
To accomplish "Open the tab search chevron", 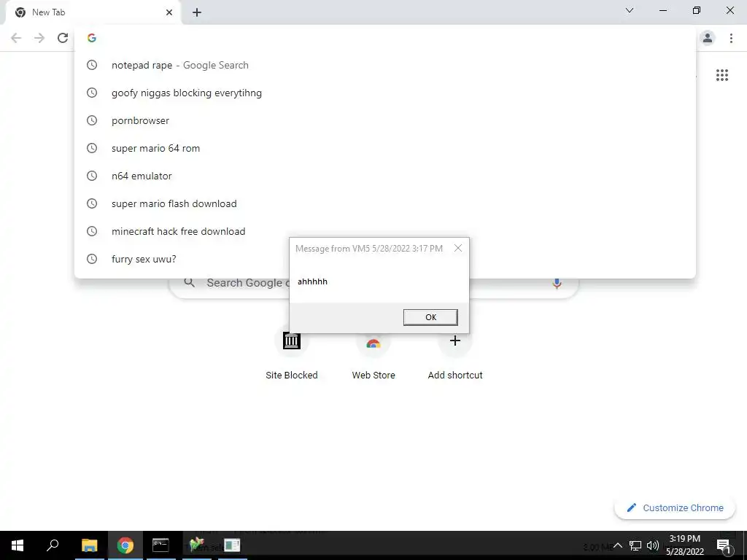I will coord(630,10).
